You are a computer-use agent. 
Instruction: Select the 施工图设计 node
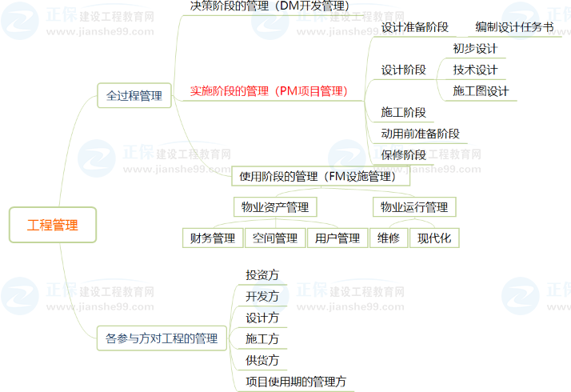point(481,91)
